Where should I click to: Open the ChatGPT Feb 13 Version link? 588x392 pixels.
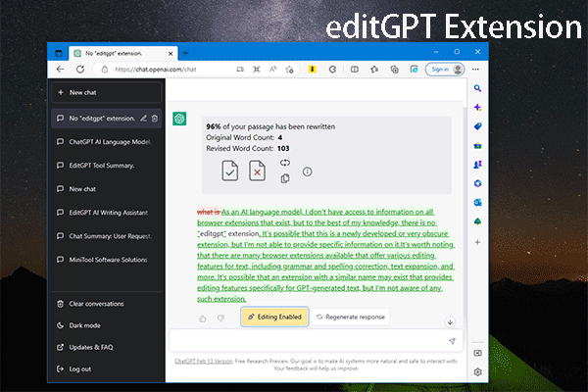click(x=204, y=362)
